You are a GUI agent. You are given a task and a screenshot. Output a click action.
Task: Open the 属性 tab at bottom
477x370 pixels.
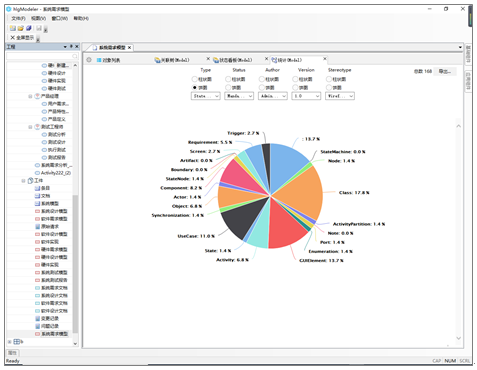tap(13, 353)
